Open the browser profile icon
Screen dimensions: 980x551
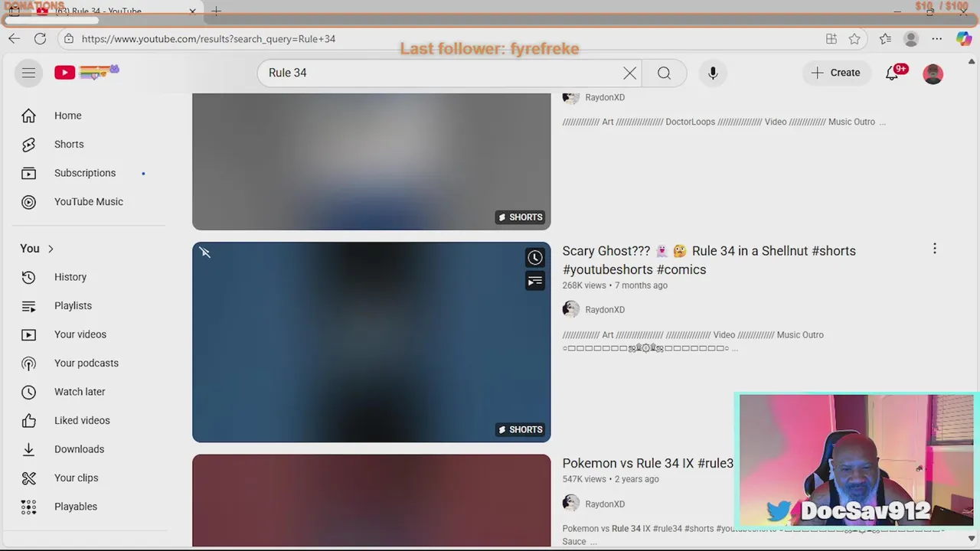click(x=910, y=39)
